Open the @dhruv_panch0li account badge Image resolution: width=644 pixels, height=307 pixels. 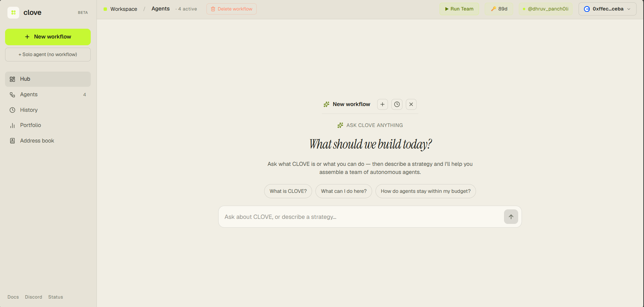coord(545,9)
